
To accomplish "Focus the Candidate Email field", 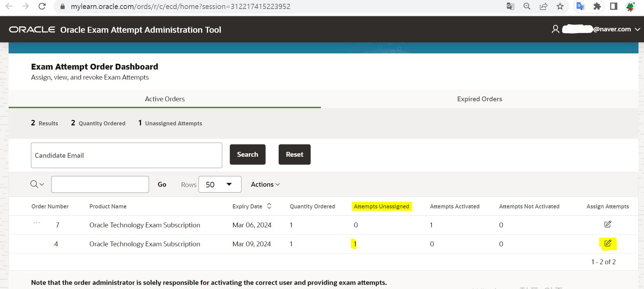I will click(x=127, y=155).
